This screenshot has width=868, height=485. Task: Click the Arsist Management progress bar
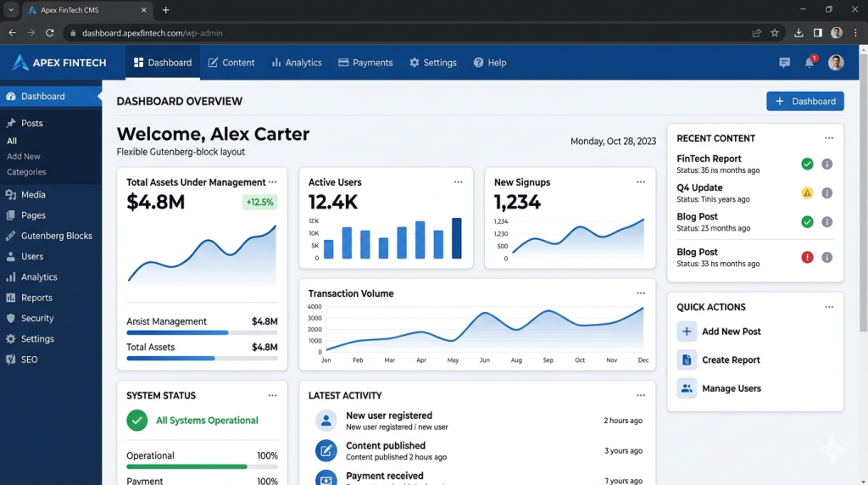202,332
